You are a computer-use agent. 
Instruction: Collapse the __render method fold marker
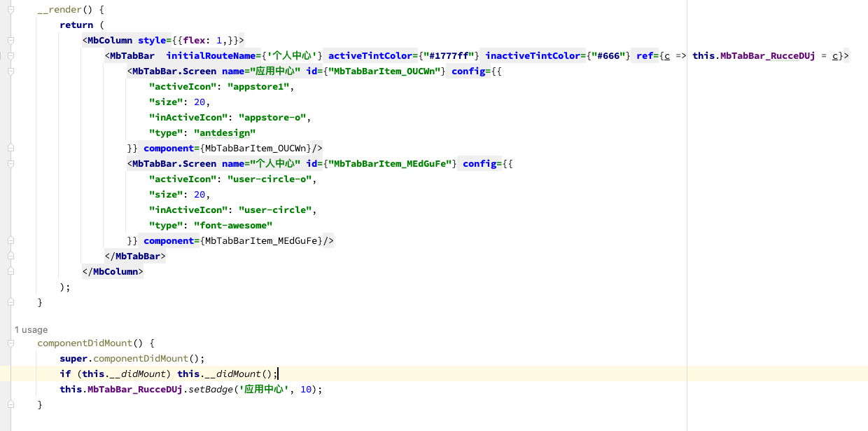[x=10, y=10]
